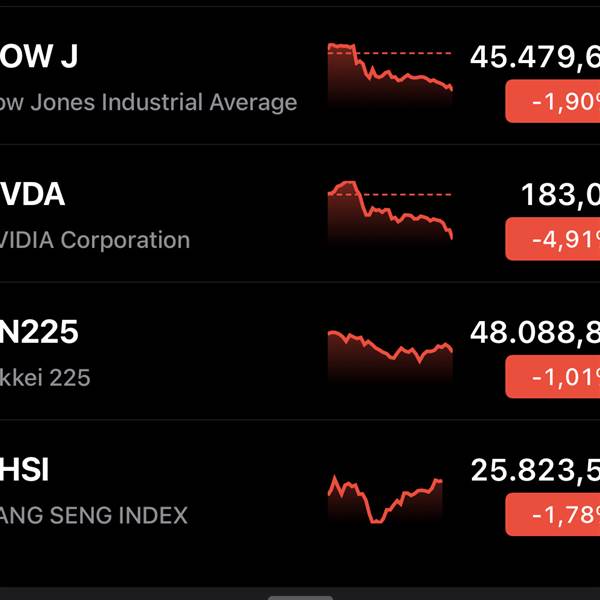Click the Nikkei 225 index name

(x=45, y=377)
